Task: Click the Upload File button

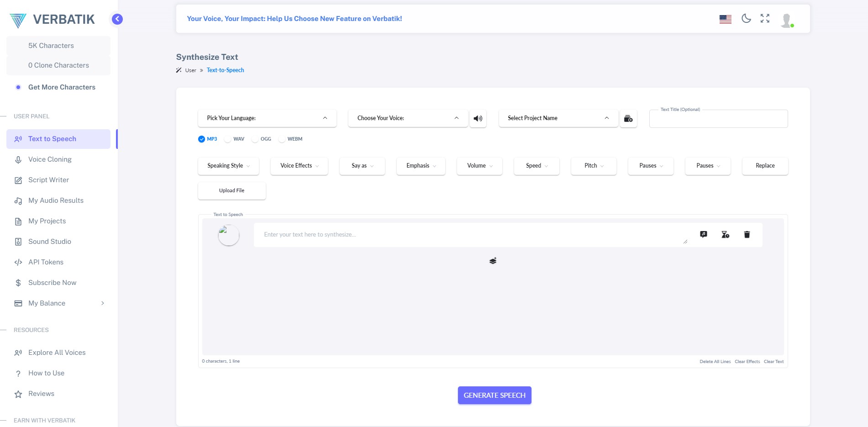Action: pos(232,191)
